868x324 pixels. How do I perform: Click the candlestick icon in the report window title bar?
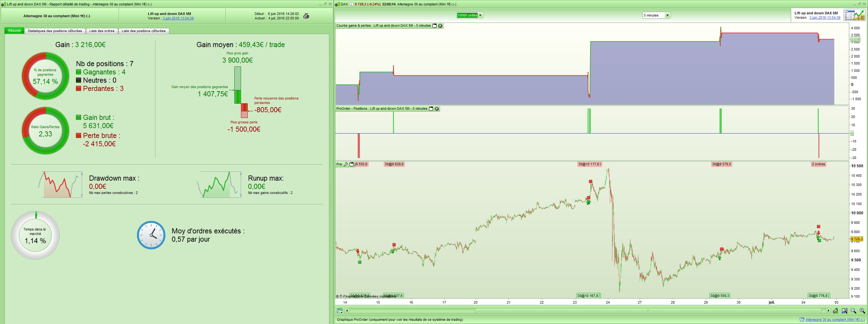[3, 4]
